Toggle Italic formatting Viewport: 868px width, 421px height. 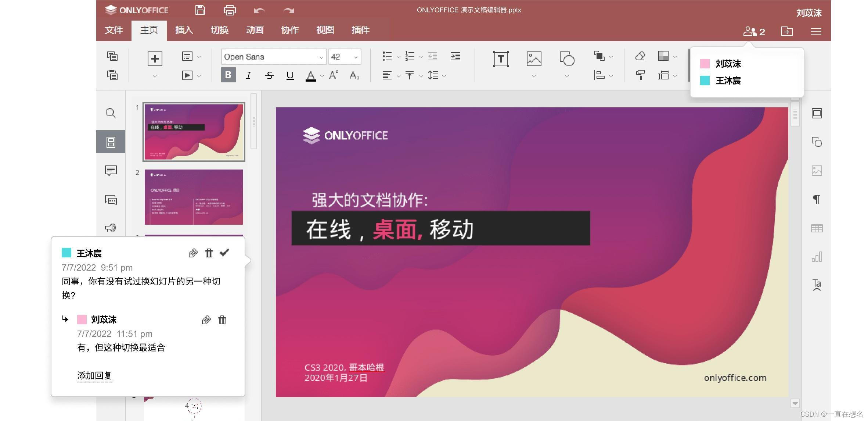pos(249,75)
